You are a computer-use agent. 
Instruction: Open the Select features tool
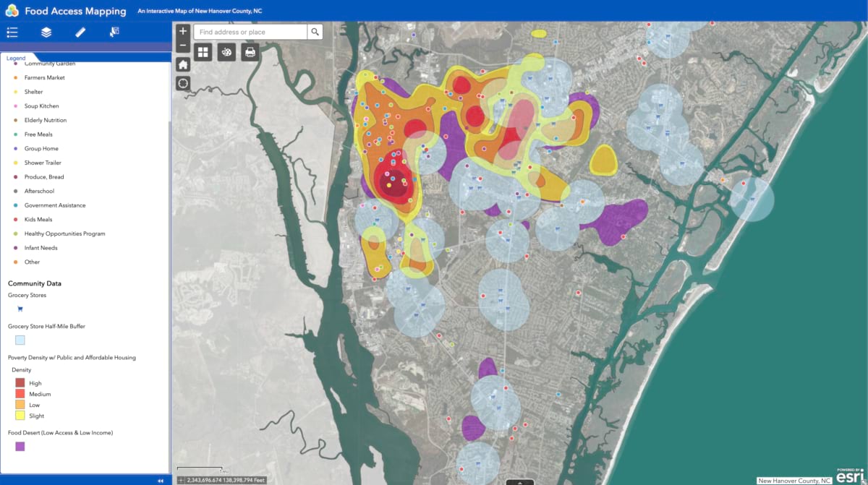coord(114,32)
